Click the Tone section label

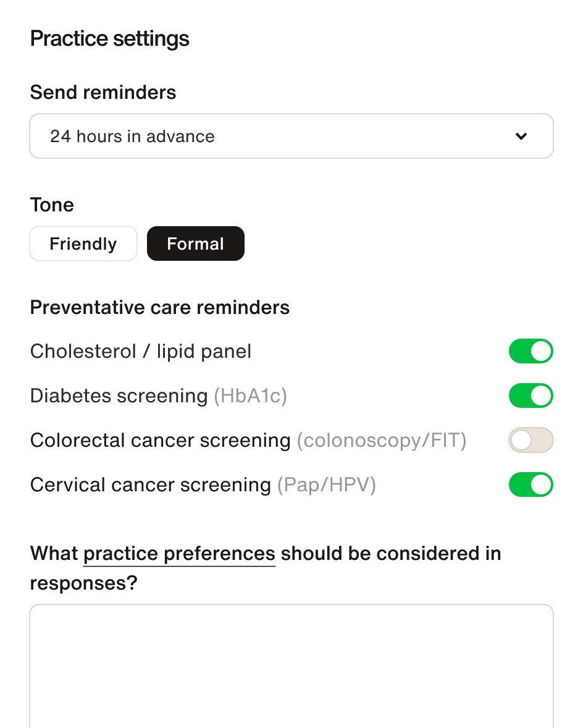tap(52, 205)
